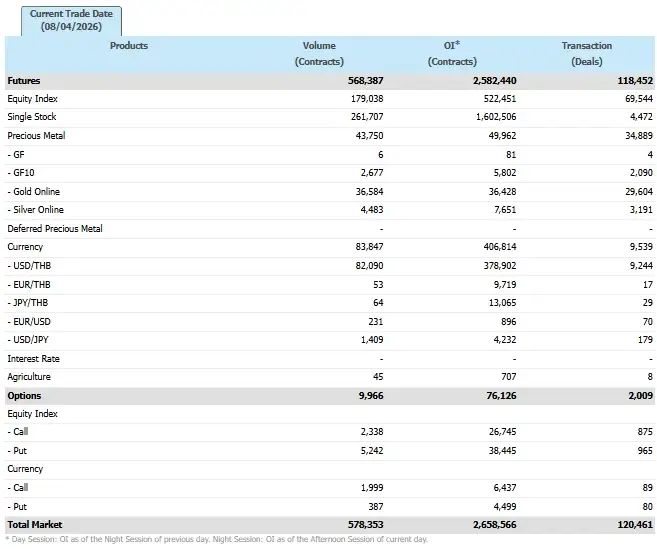
Task: Click the Transaction (Deals) column header
Action: tap(586, 53)
